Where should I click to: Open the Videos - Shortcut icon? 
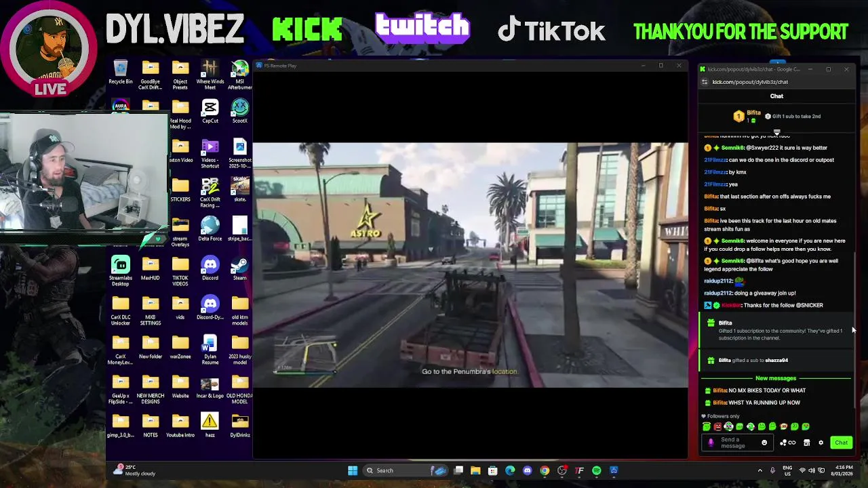[210, 154]
